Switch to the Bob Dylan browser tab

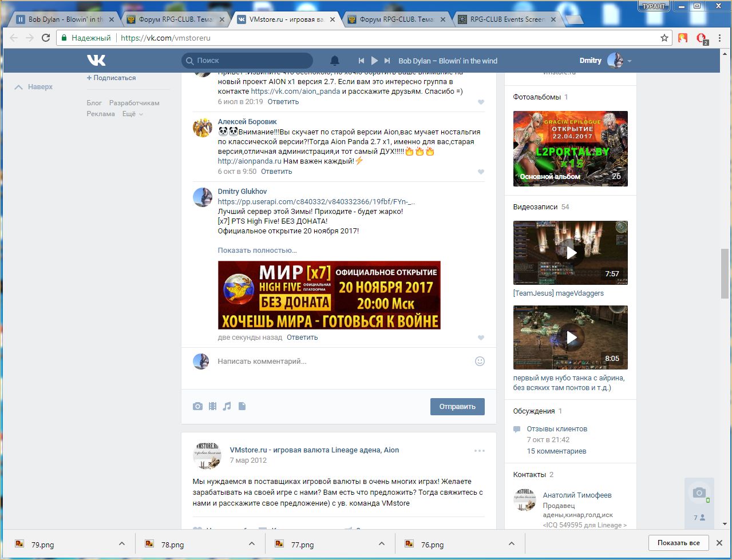[x=65, y=19]
